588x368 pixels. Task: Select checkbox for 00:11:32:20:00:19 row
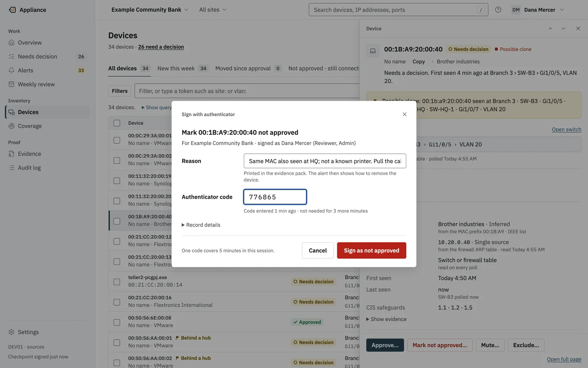[x=117, y=180]
